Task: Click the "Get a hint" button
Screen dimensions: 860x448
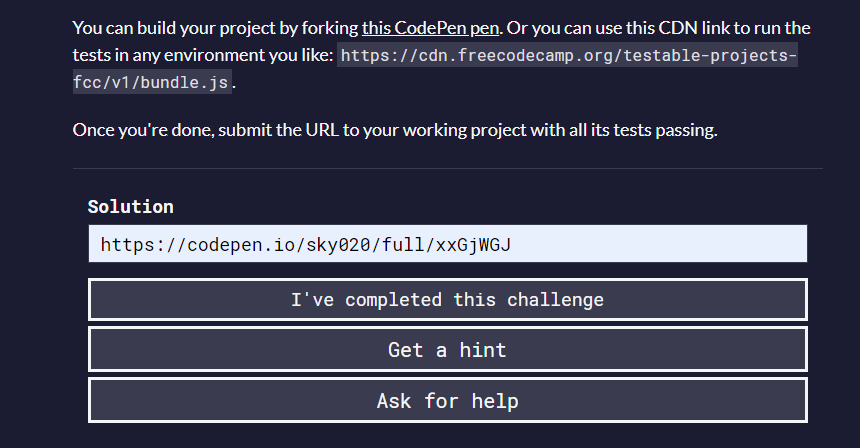Action: [x=447, y=350]
